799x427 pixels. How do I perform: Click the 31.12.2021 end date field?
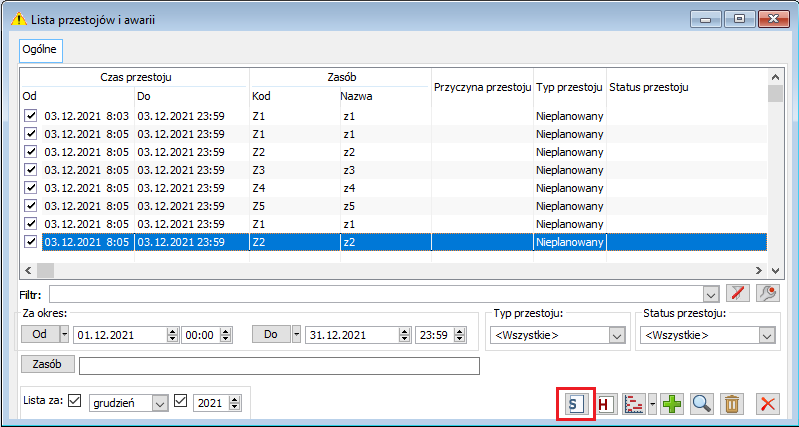point(353,335)
